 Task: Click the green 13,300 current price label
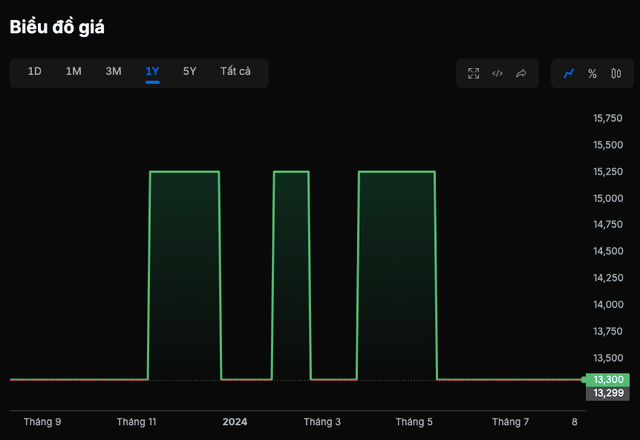[x=608, y=380]
